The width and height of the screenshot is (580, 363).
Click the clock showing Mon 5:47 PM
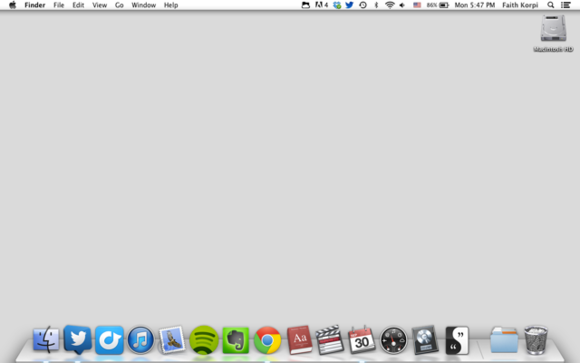point(475,5)
